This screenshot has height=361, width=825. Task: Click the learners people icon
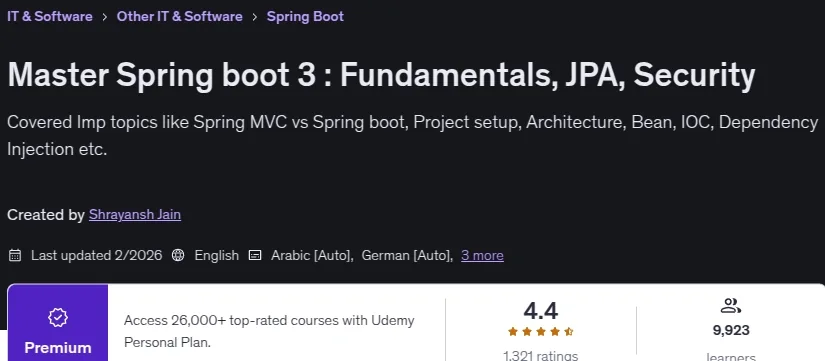(731, 306)
